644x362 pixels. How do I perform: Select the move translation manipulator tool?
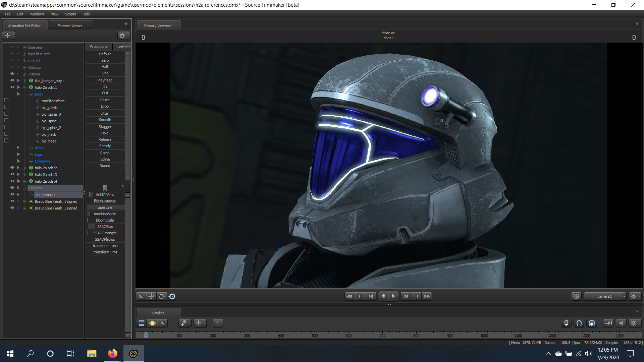151,296
